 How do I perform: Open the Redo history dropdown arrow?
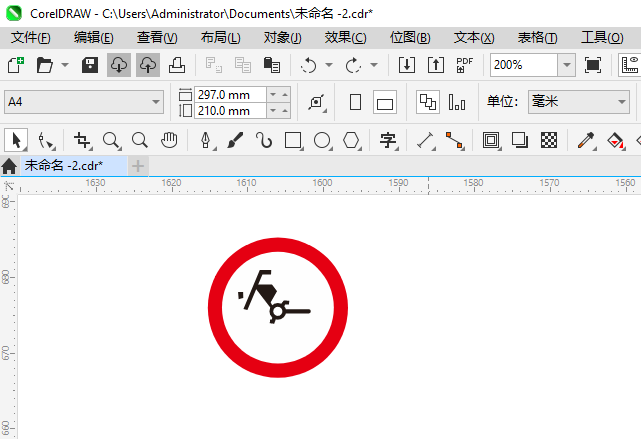tap(374, 65)
